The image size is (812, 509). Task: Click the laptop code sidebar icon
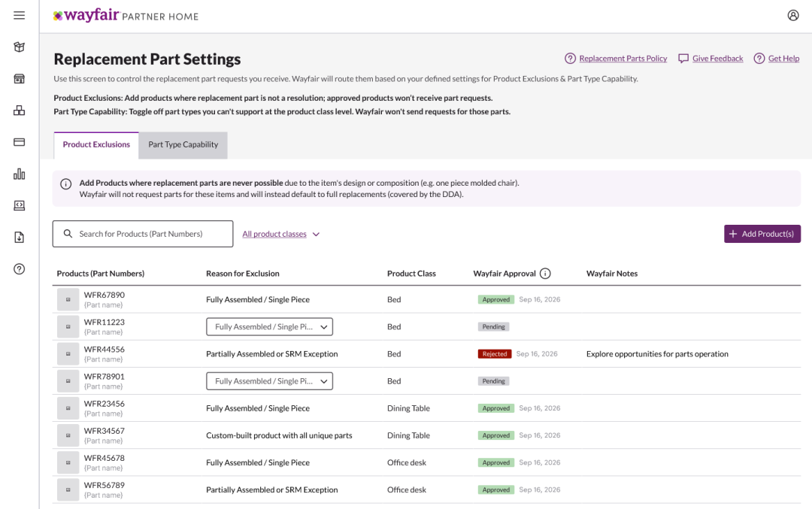click(20, 205)
